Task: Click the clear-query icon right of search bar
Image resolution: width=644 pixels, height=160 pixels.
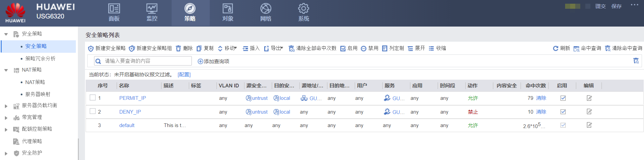Action: [636, 61]
